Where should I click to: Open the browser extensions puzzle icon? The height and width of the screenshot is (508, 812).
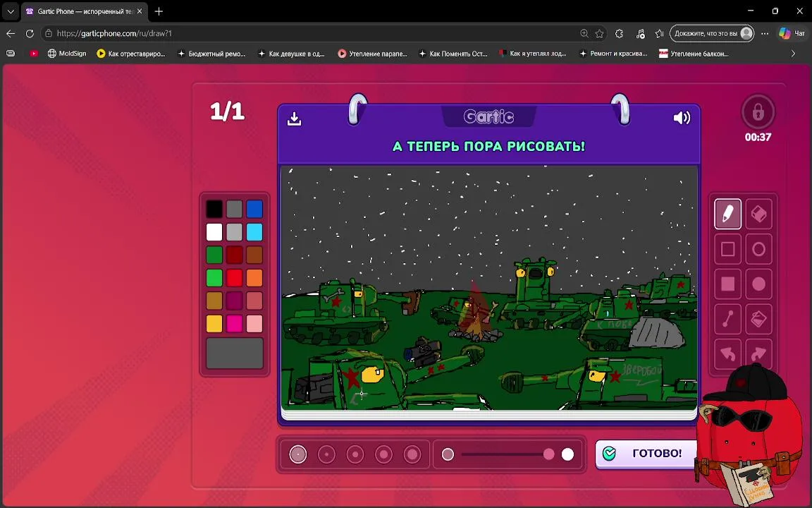(x=620, y=33)
